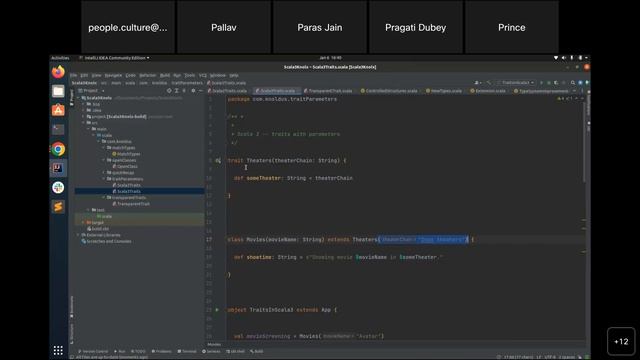640x360 pixels.
Task: Hide the Project tool window
Action: (200, 91)
